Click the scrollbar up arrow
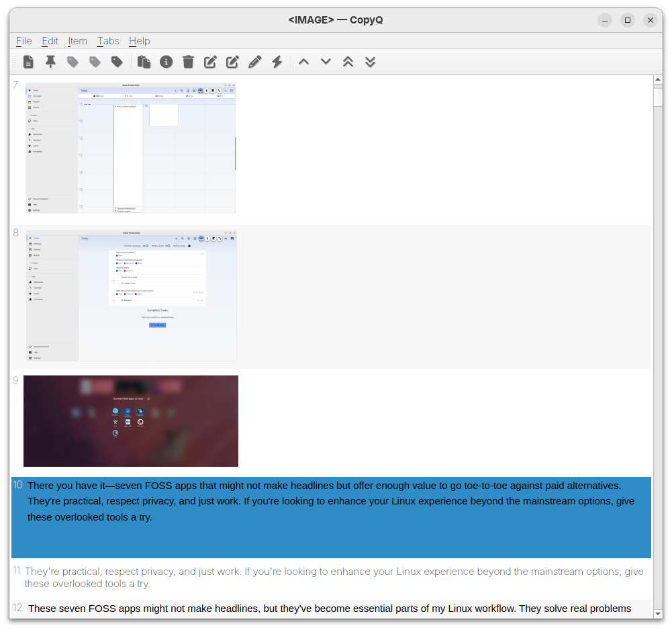The height and width of the screenshot is (630, 672). pos(658,79)
